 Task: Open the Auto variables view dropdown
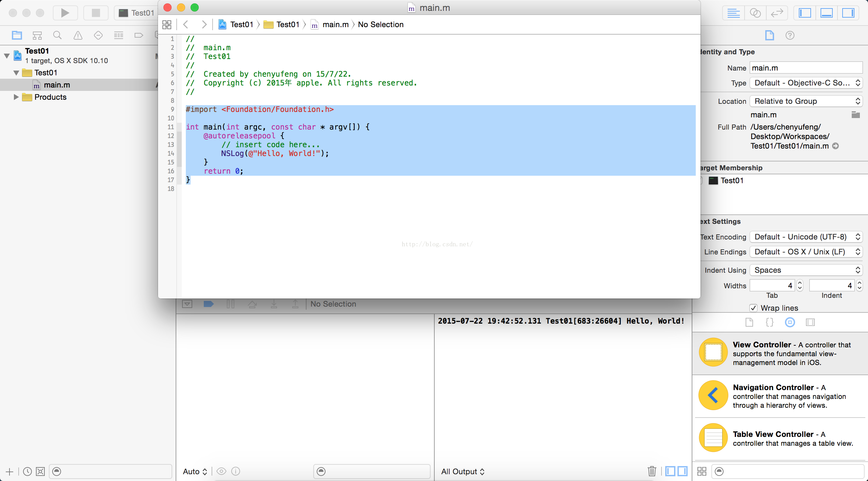tap(195, 472)
